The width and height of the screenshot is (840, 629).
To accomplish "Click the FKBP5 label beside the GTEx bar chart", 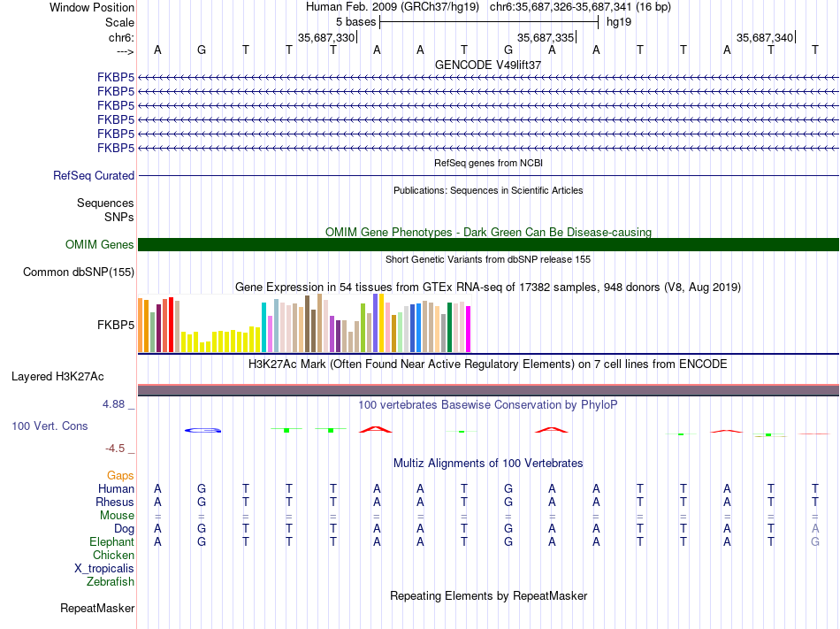I will pyautogui.click(x=116, y=326).
